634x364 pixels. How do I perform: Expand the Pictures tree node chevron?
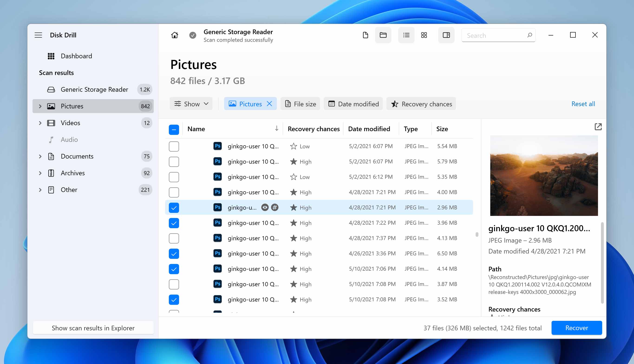pyautogui.click(x=40, y=106)
